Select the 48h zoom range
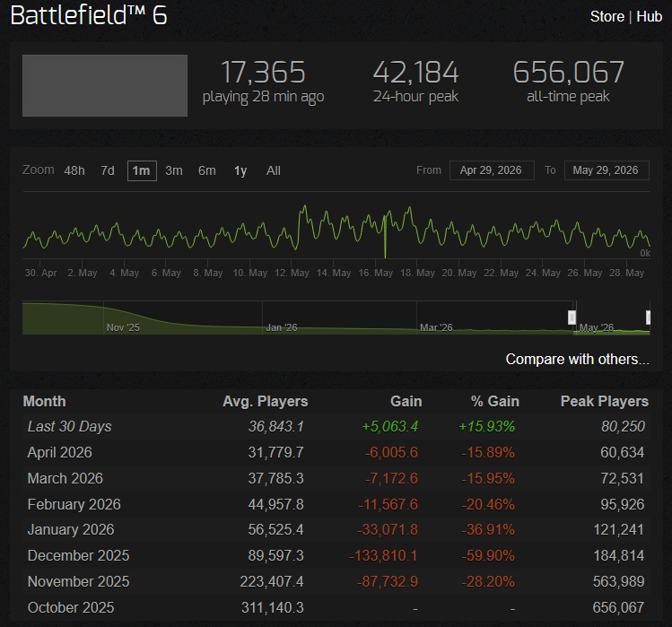672x627 pixels. 74,170
